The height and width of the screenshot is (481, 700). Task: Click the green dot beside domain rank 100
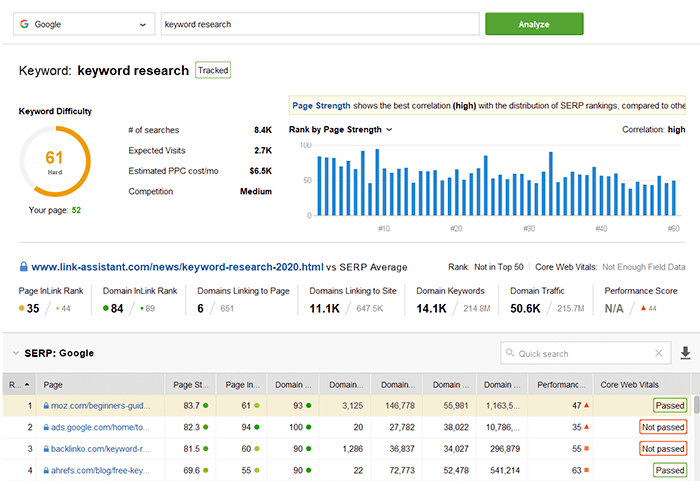tap(309, 427)
